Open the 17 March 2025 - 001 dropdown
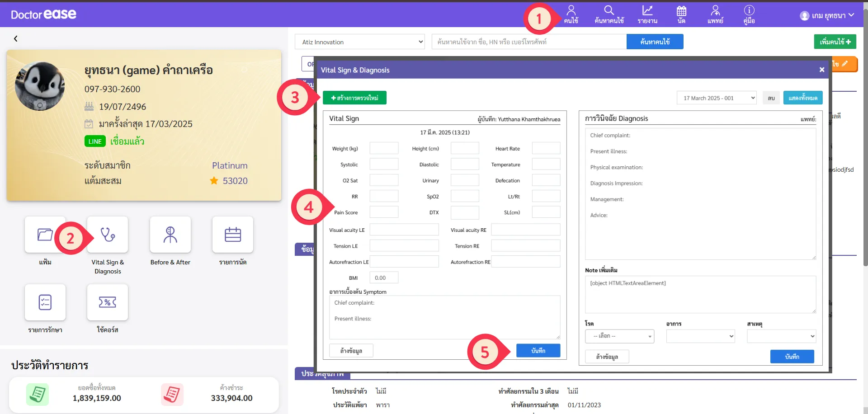Screen dimensions: 868x414 716,98
